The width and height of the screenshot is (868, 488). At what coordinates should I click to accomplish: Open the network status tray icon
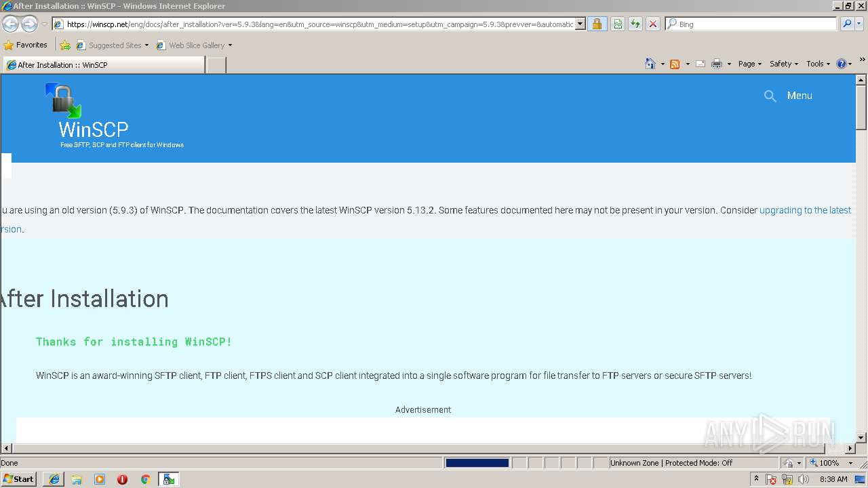tap(787, 479)
